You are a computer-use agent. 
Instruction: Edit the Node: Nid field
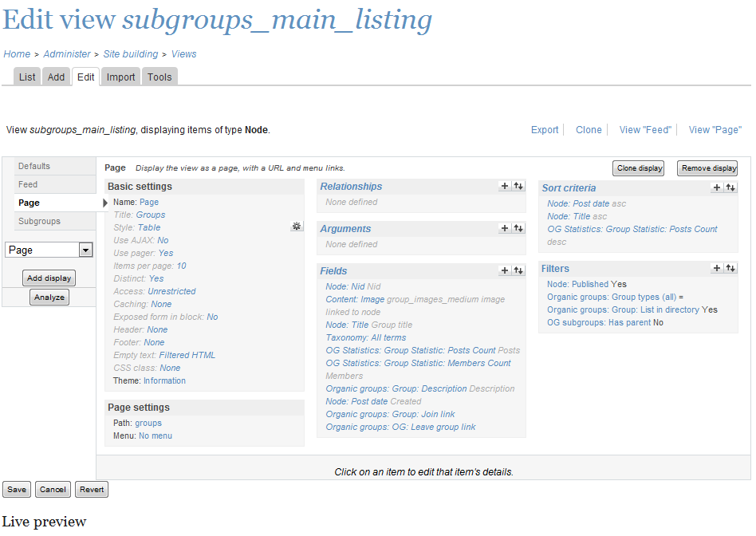(345, 286)
